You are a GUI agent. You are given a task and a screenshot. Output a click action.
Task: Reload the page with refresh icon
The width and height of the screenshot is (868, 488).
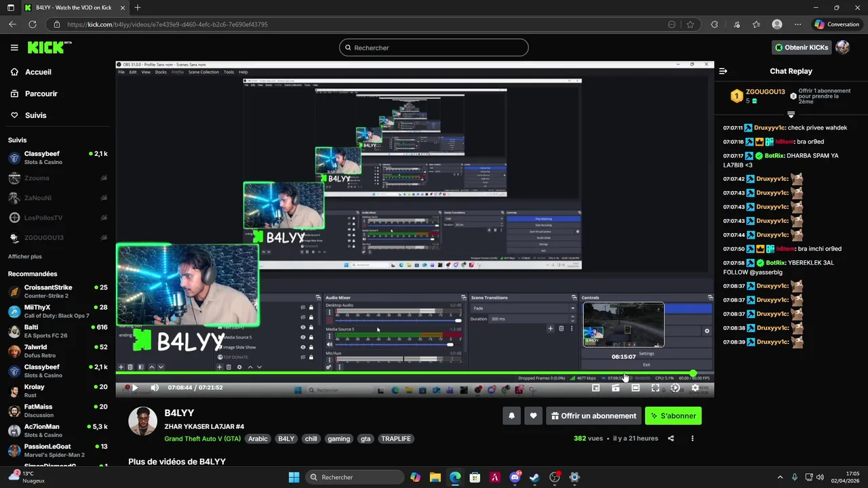(x=32, y=24)
